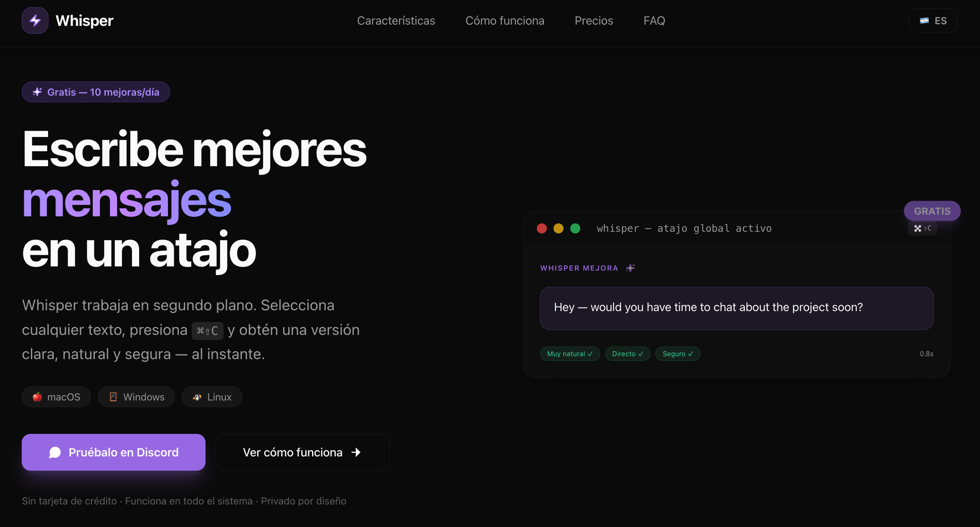Viewport: 980px width, 527px height.
Task: Click the green dot in mock window
Action: coord(575,228)
